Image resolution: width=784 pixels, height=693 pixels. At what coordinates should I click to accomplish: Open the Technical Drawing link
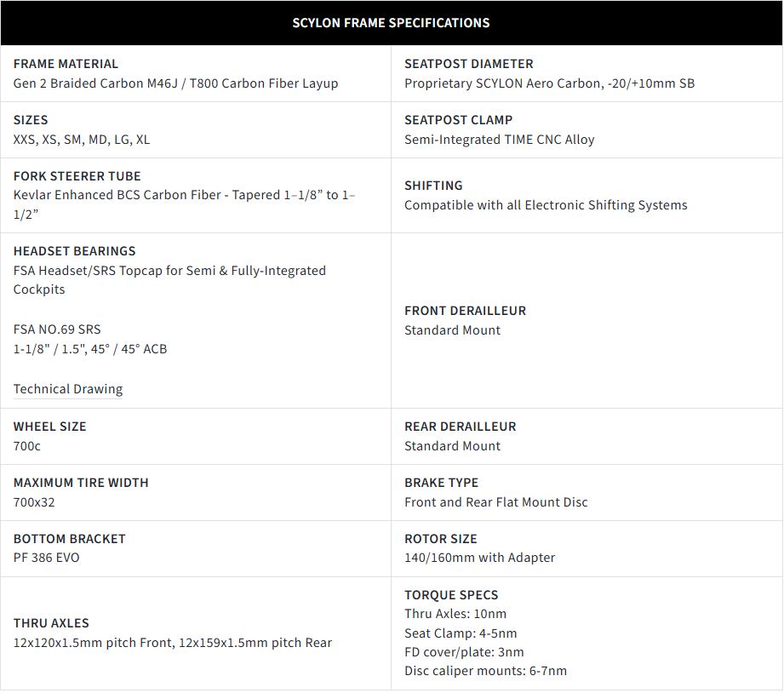[68, 389]
